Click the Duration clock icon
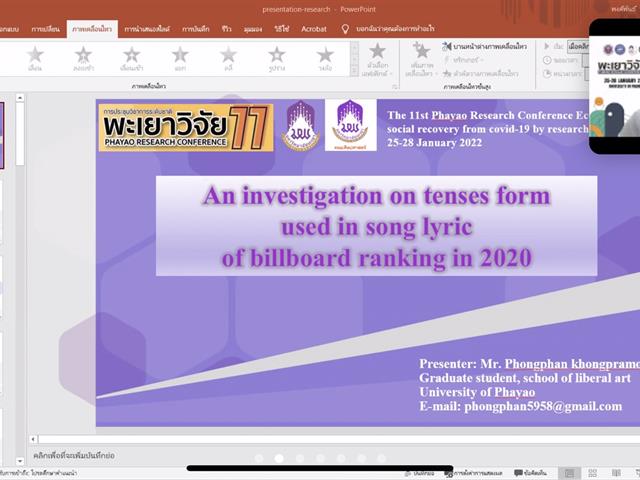Screen dimensions: 640x480 pos(547,60)
